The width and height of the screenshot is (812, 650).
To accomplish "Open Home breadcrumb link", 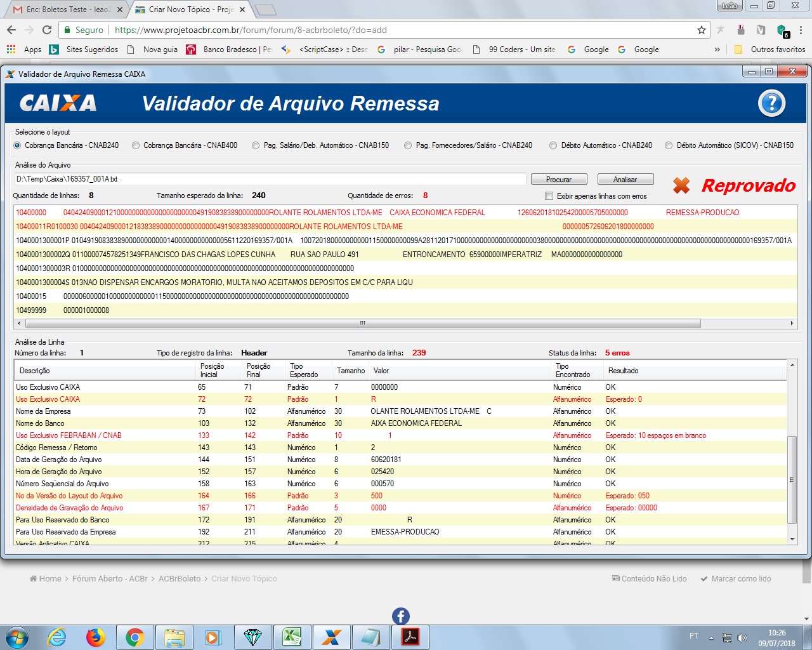I will 46,579.
